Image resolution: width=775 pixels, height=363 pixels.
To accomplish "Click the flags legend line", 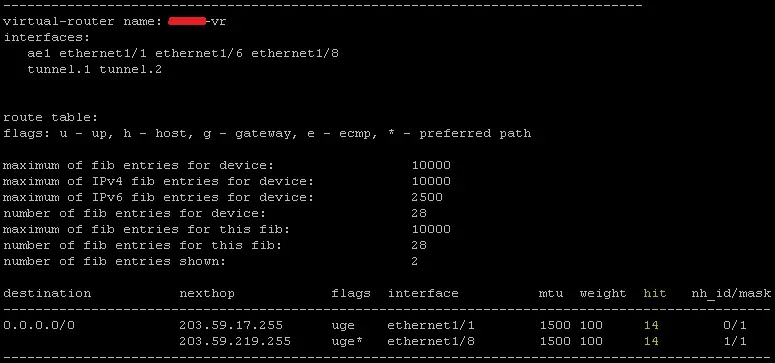I will click(267, 134).
